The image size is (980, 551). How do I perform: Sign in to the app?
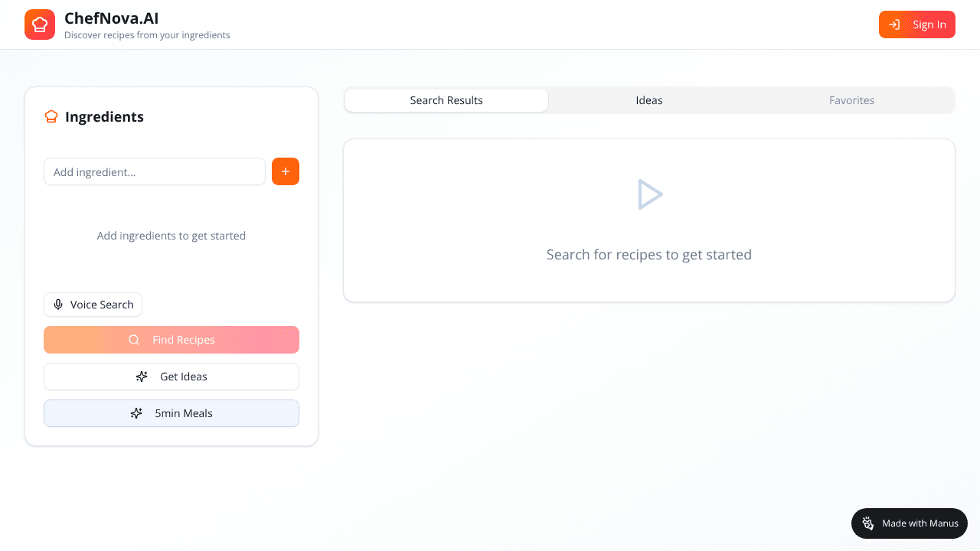coord(917,24)
